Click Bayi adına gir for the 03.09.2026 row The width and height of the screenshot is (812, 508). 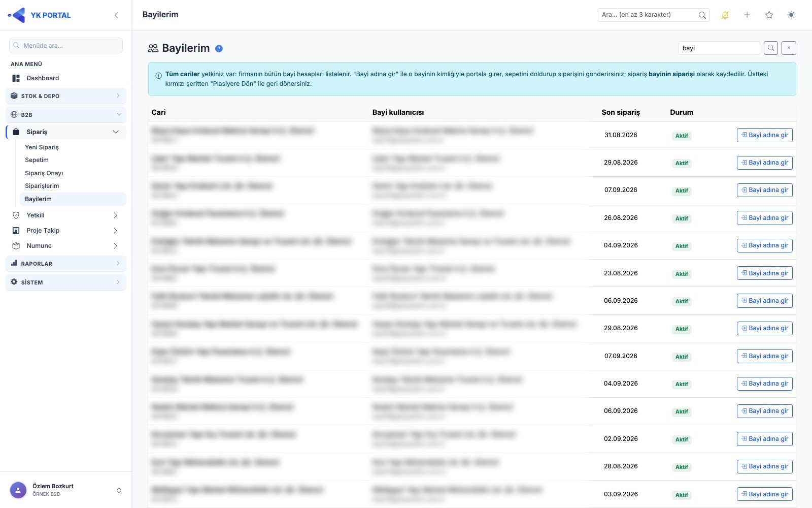(x=764, y=494)
